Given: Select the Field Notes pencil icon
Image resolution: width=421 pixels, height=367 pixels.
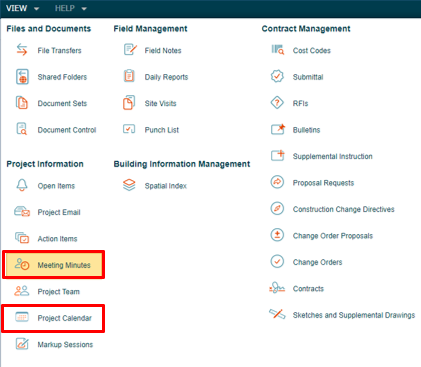Looking at the screenshot, I should tap(130, 50).
